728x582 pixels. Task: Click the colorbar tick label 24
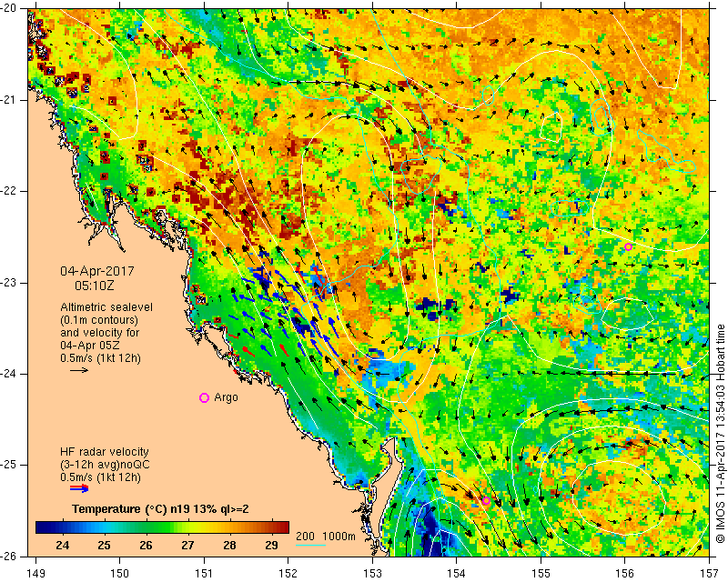(62, 545)
